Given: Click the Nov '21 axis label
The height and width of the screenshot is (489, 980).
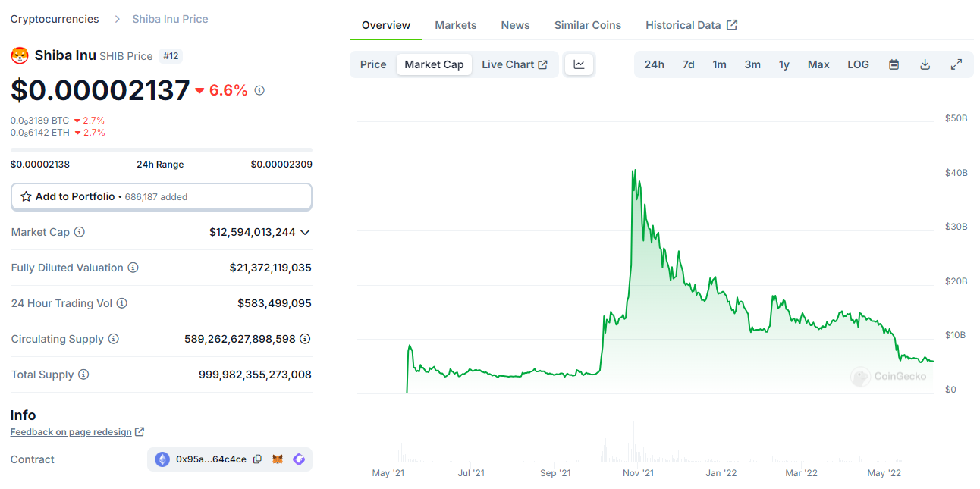Looking at the screenshot, I should pos(638,473).
